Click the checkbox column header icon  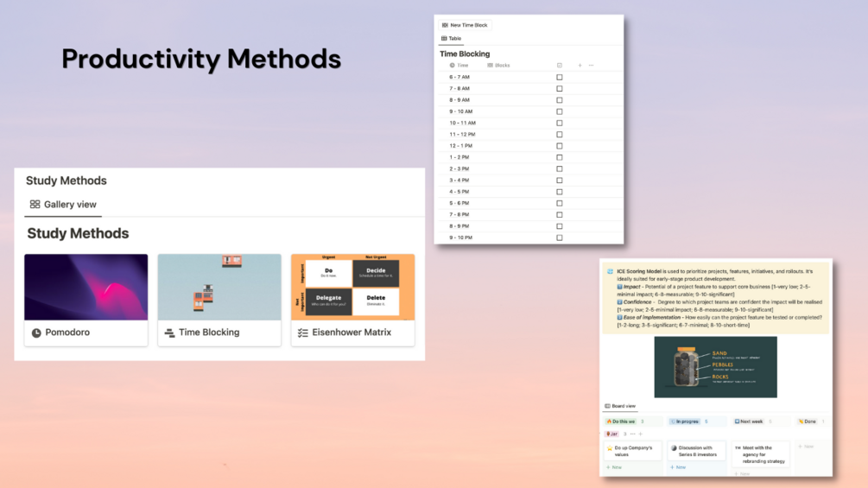click(560, 66)
